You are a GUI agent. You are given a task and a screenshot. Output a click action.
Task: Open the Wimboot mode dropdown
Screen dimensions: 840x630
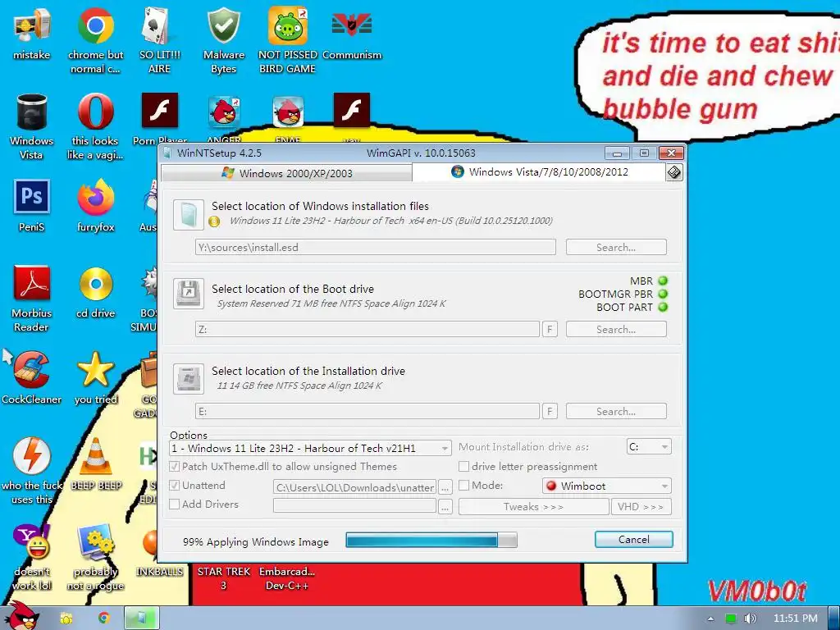[x=607, y=486]
